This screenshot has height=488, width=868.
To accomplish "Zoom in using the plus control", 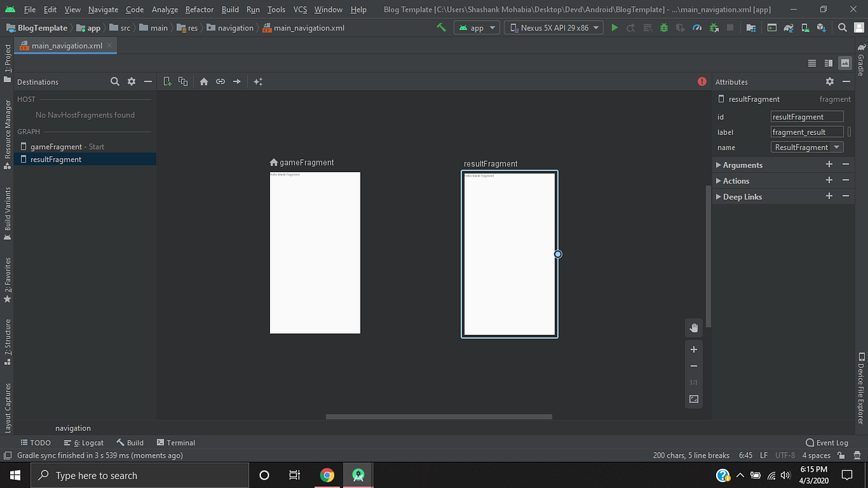I will pyautogui.click(x=693, y=349).
